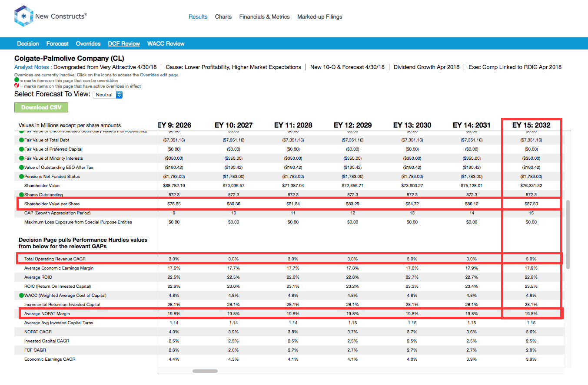The height and width of the screenshot is (385, 588).
Task: Click green override dot for Value of Outstanding ESO After Tax
Action: 21,168
